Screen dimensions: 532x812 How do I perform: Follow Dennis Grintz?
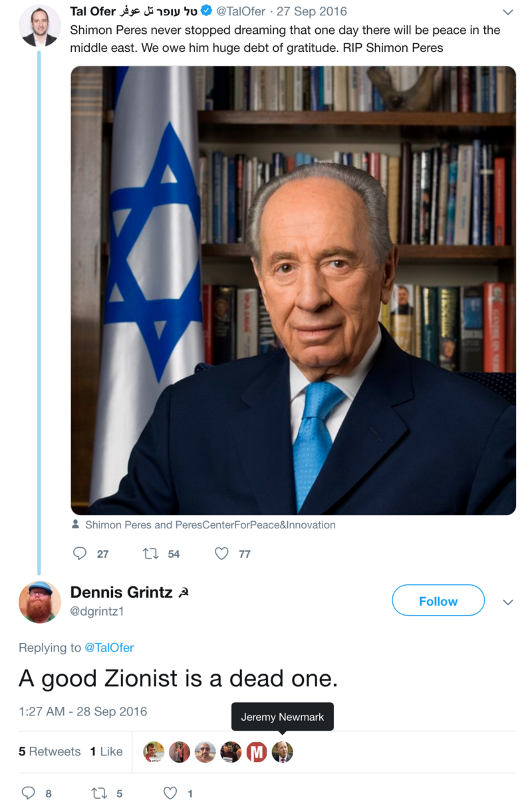(x=438, y=601)
